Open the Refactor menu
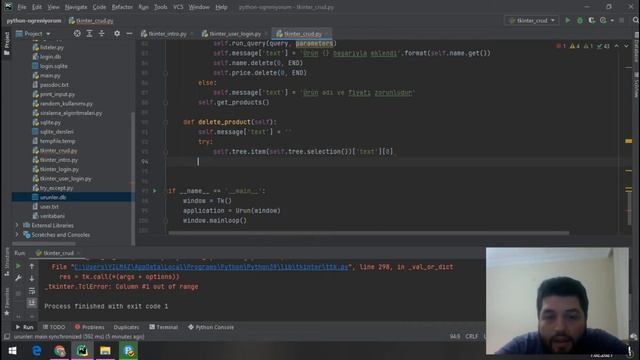Viewport: 640px width, 360px height. (x=122, y=7)
